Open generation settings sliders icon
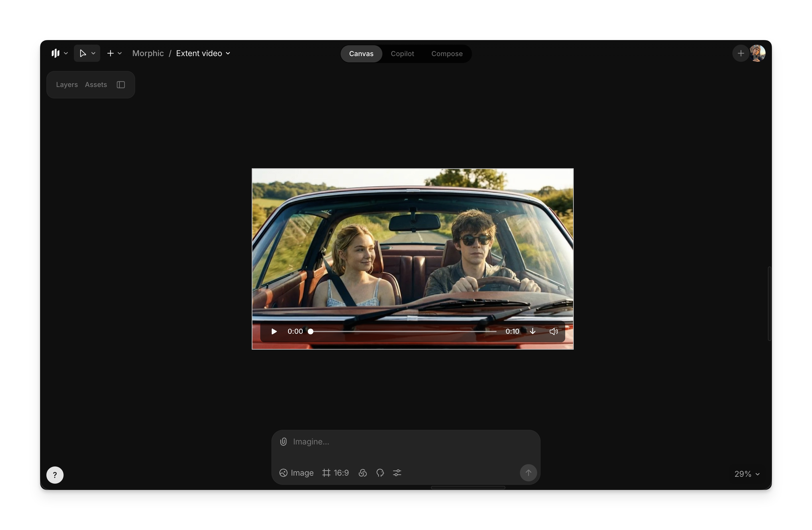Screen dimensions: 812x530 (397, 473)
